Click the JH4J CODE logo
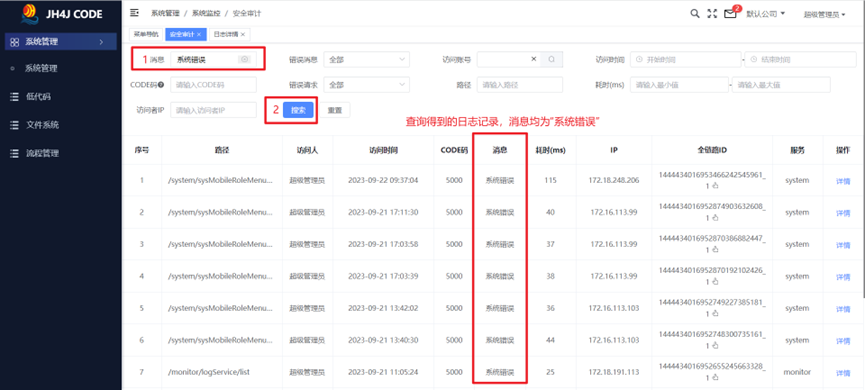The image size is (865, 390). point(61,14)
